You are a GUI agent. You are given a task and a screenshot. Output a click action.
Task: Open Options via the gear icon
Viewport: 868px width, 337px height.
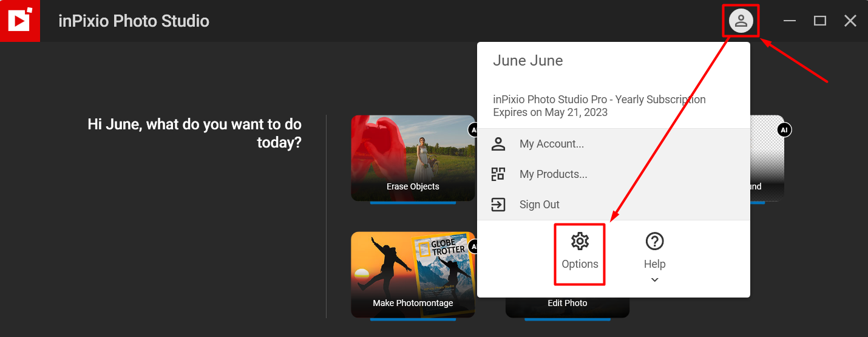pyautogui.click(x=580, y=242)
